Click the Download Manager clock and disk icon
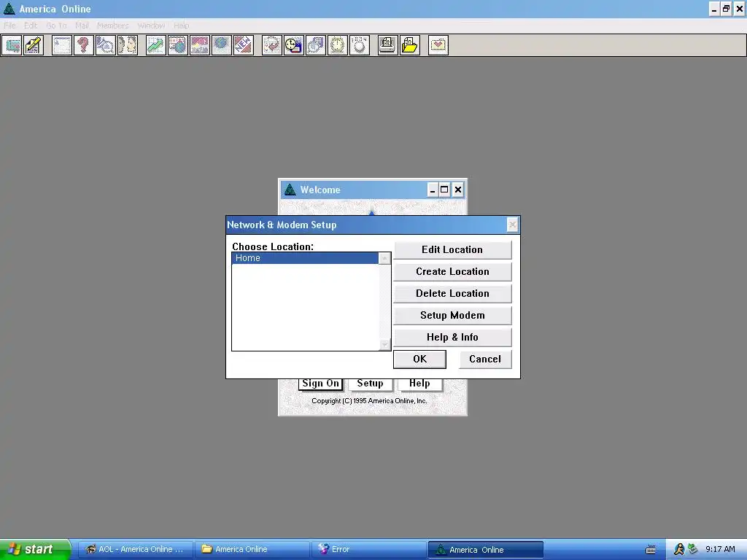Image resolution: width=747 pixels, height=560 pixels. [294, 45]
